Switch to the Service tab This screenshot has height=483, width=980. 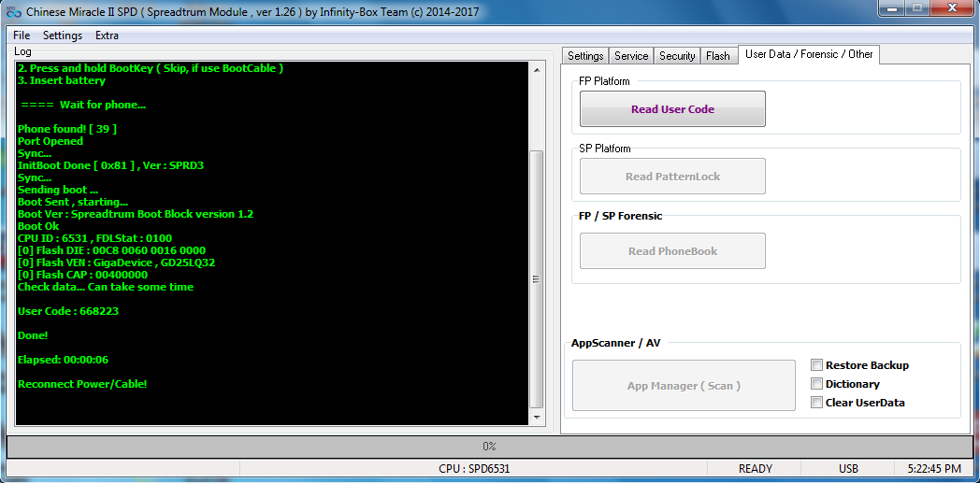(631, 56)
